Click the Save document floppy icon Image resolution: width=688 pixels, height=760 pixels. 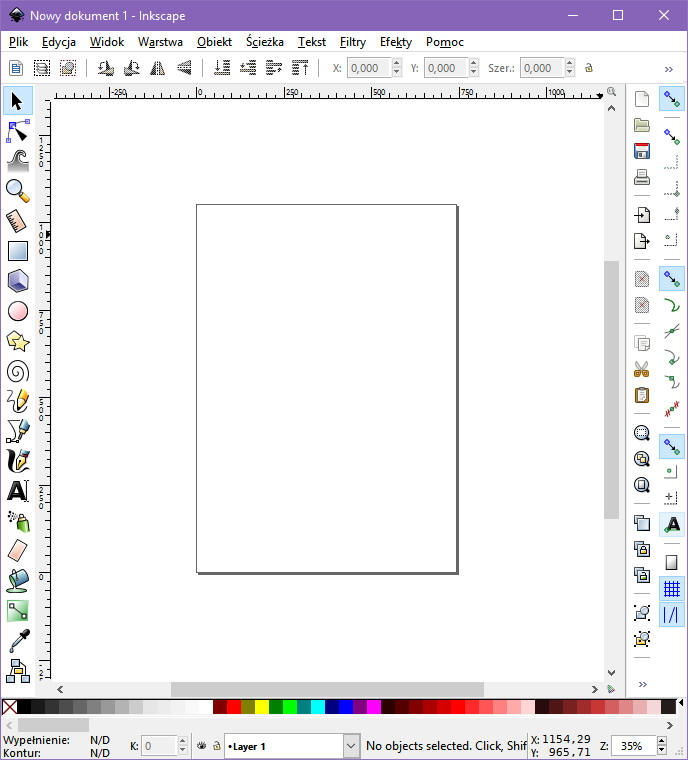coord(642,152)
